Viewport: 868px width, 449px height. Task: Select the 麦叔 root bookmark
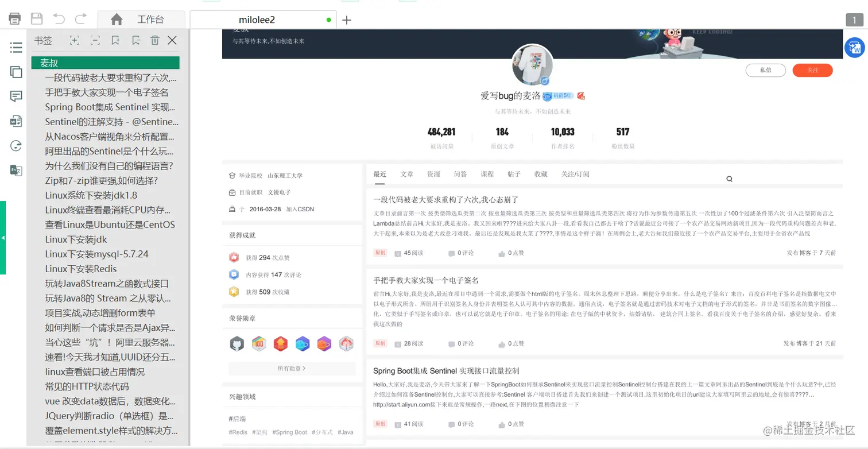pos(106,63)
